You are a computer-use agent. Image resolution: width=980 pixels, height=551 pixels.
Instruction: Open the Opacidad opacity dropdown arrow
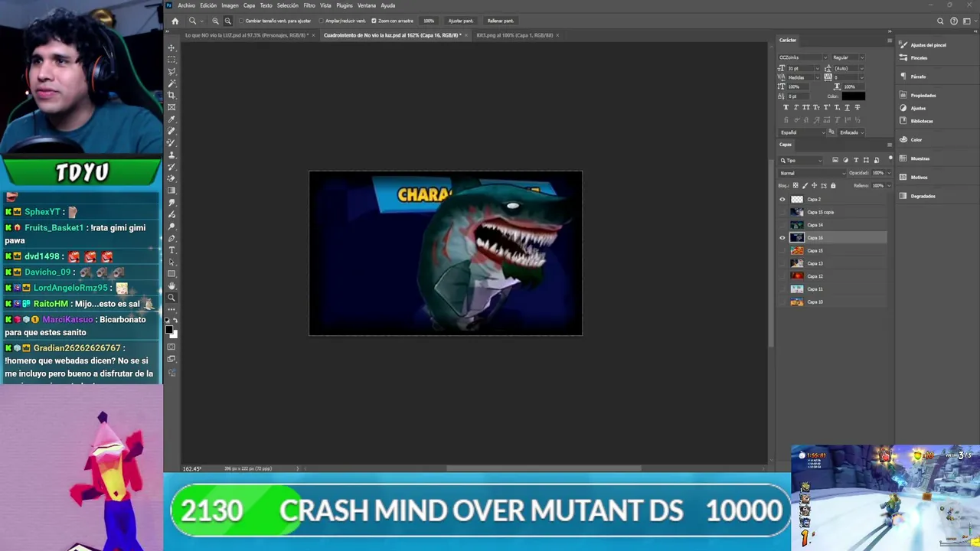[887, 173]
